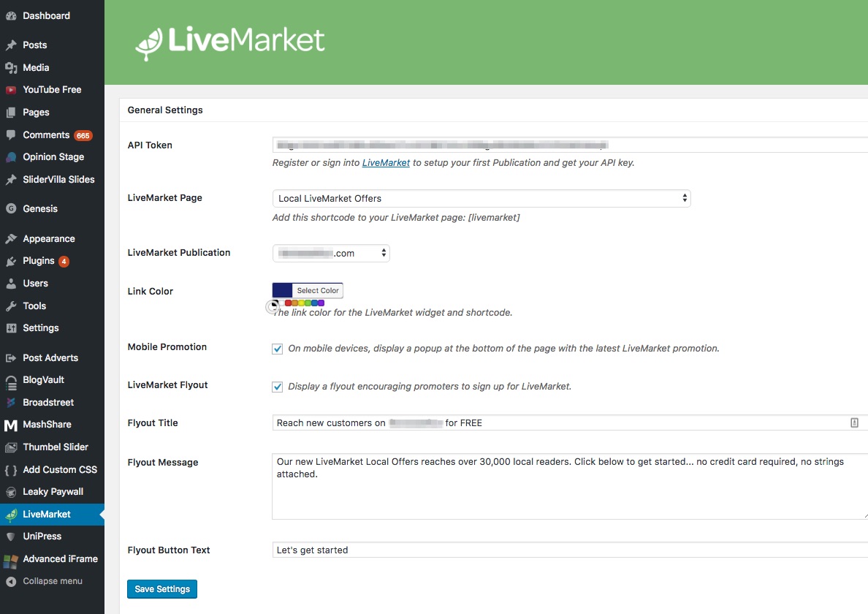Click the Save Settings button
This screenshot has height=614, width=868.
click(x=162, y=589)
